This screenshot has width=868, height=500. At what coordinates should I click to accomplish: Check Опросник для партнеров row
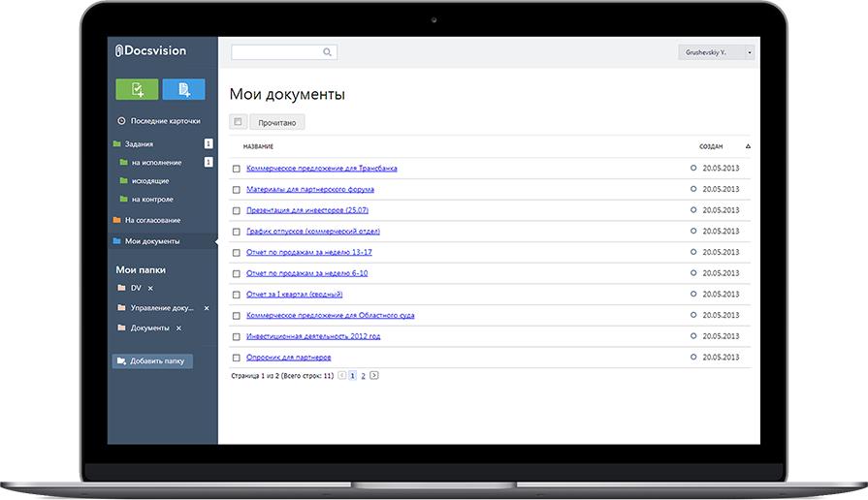click(x=237, y=358)
